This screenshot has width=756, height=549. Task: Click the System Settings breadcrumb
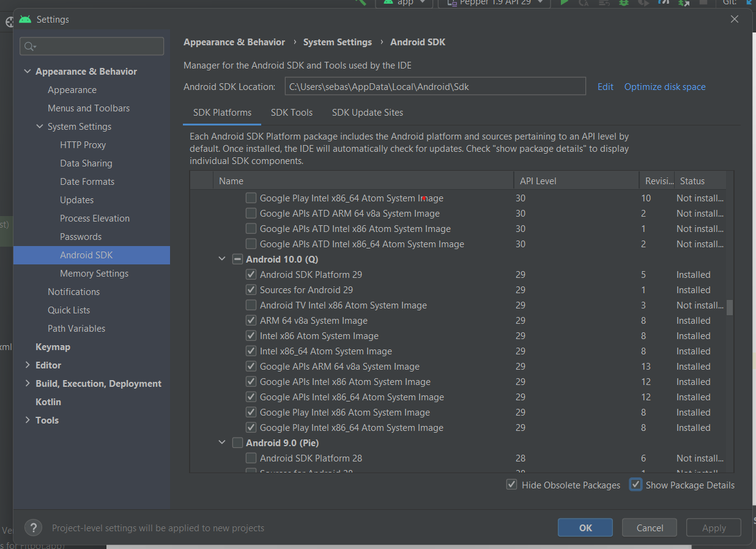[x=338, y=42]
